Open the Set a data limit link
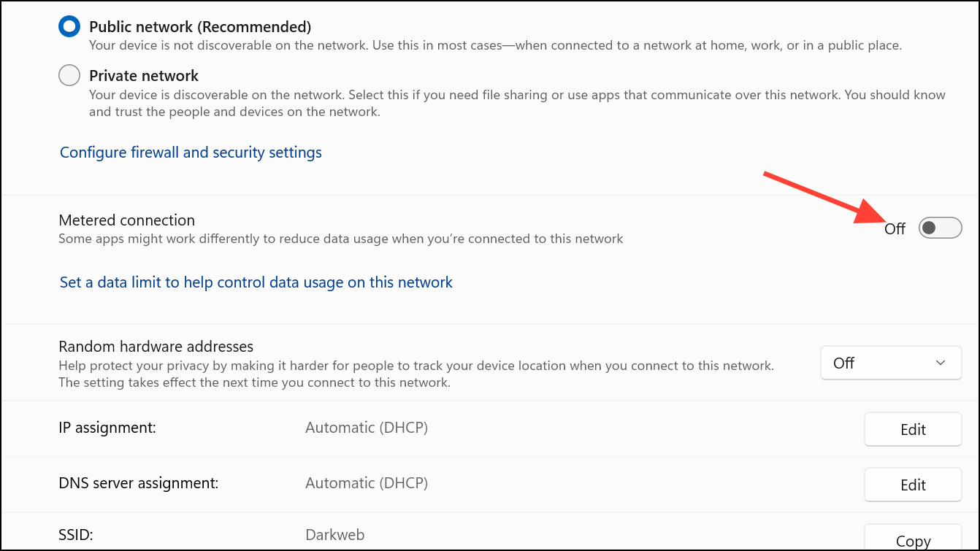The image size is (980, 551). pos(256,282)
